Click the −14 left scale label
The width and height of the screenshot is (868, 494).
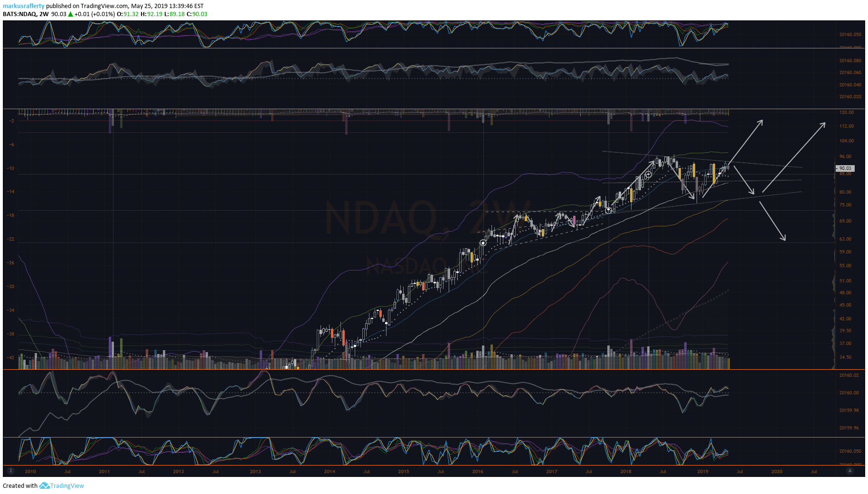pyautogui.click(x=10, y=191)
